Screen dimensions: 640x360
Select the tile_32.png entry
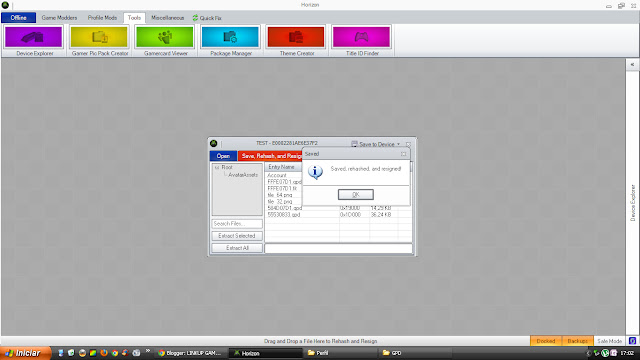coord(284,202)
